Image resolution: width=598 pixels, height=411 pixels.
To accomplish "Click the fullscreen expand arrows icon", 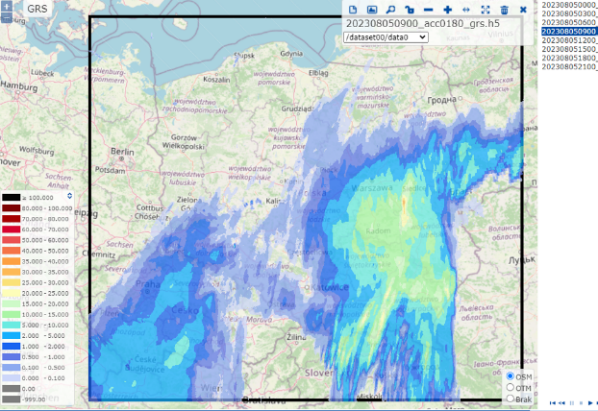I will point(485,10).
